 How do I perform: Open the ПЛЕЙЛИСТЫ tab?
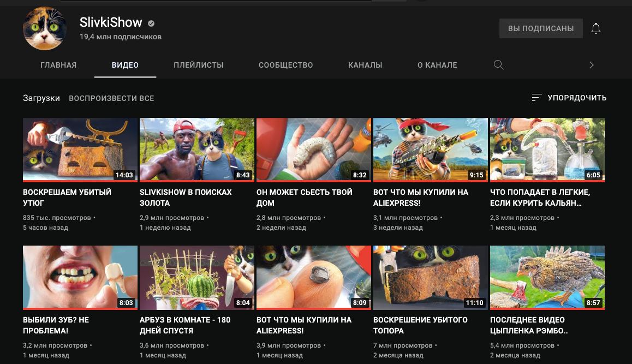click(198, 65)
